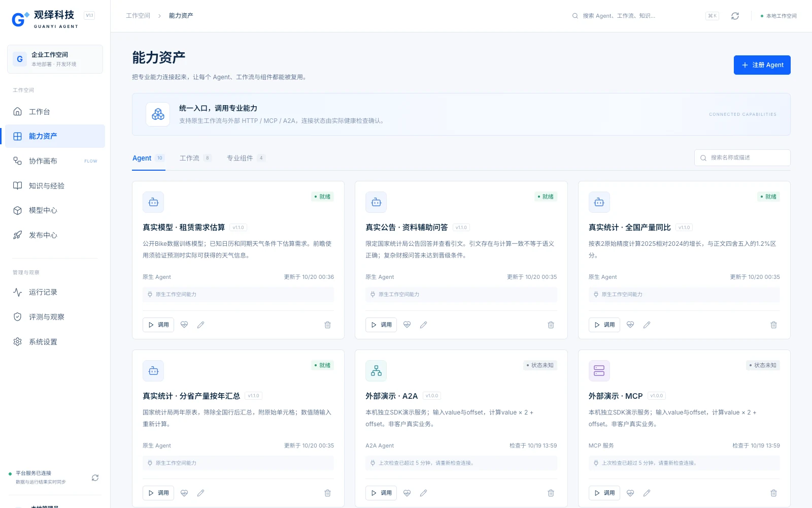Screen dimensions: 812x508
Task: Check health of 外部演示·A2A agent
Action: (407, 493)
